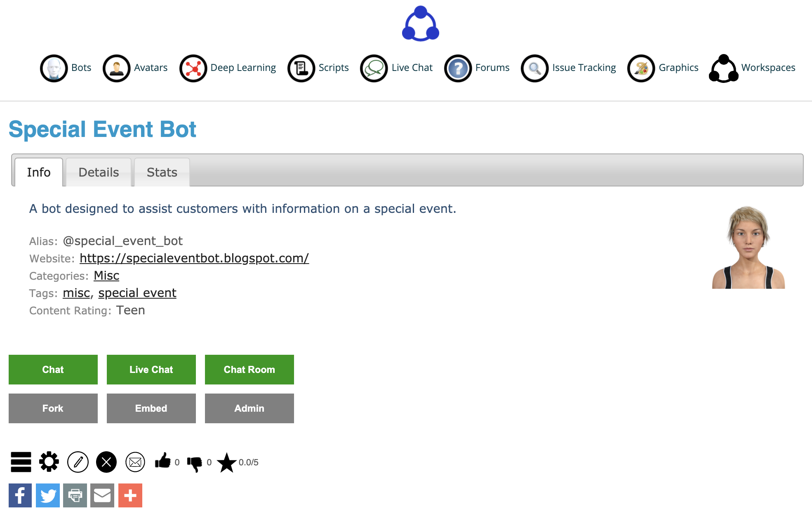Click the Teen content rating text
Image resolution: width=812 pixels, height=514 pixels.
131,310
